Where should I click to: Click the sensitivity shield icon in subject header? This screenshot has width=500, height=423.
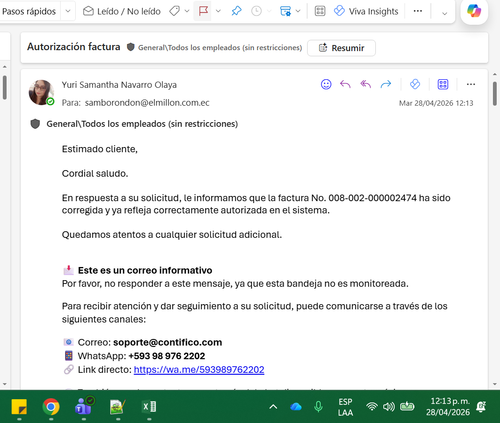(131, 47)
